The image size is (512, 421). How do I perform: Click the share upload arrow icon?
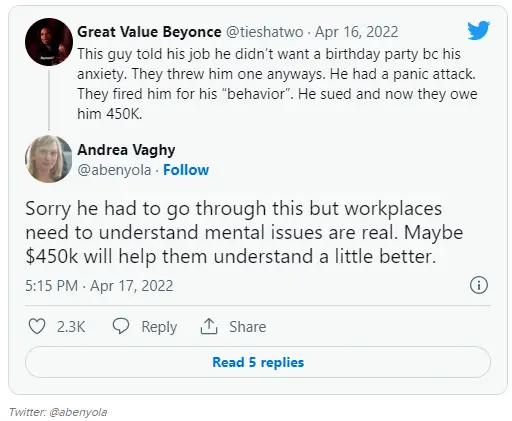pos(209,326)
